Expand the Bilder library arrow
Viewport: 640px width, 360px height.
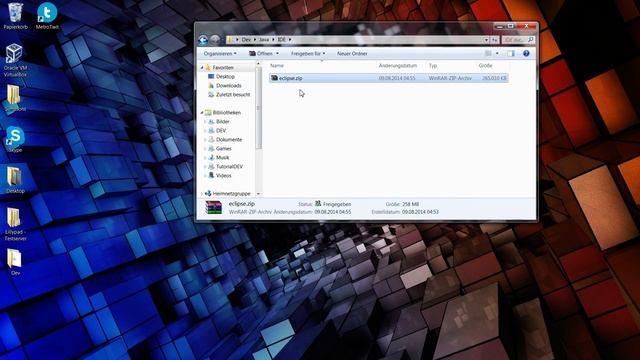tap(205, 121)
